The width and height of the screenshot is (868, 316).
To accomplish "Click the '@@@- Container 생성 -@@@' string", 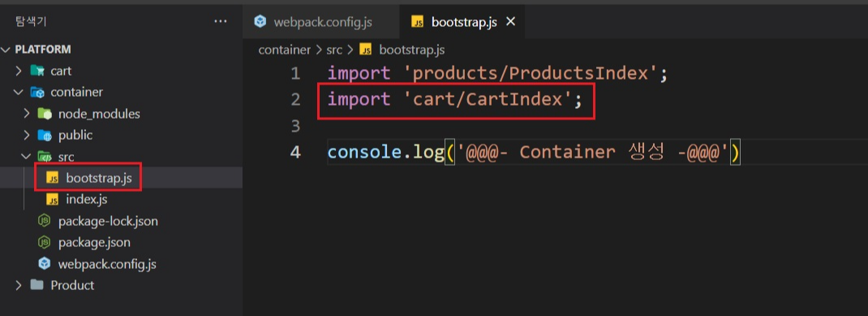I will tap(592, 152).
